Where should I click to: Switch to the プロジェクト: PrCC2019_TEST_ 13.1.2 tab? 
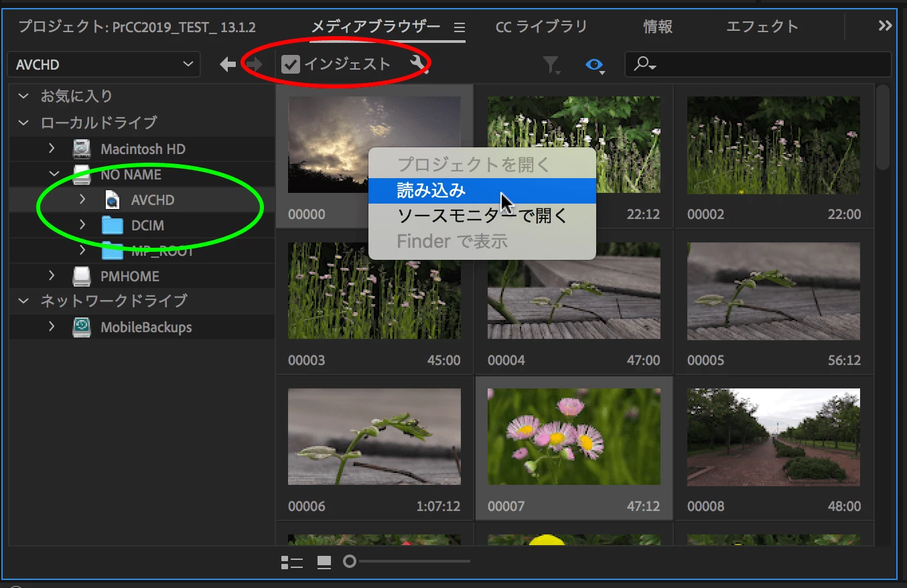tap(137, 27)
